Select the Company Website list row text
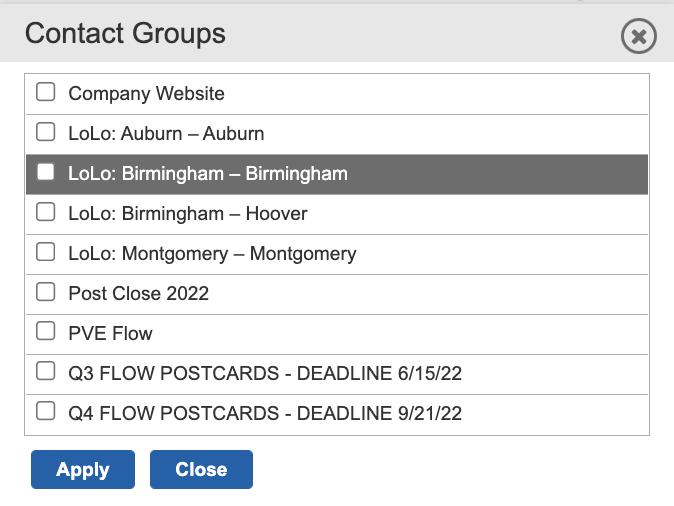This screenshot has height=506, width=674. (147, 94)
